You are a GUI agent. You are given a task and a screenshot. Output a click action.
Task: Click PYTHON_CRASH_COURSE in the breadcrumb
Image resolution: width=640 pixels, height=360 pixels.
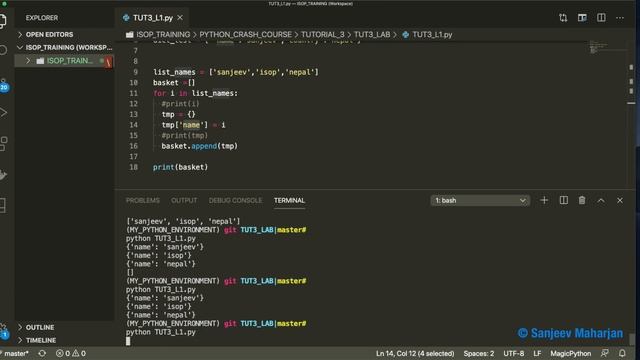245,35
